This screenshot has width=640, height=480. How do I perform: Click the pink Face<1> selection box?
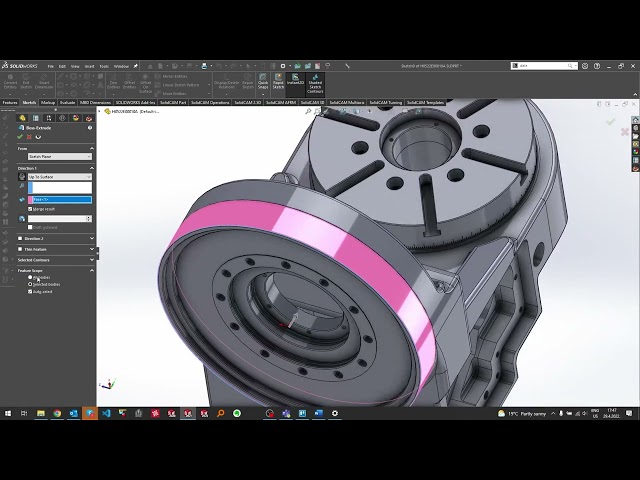[60, 200]
